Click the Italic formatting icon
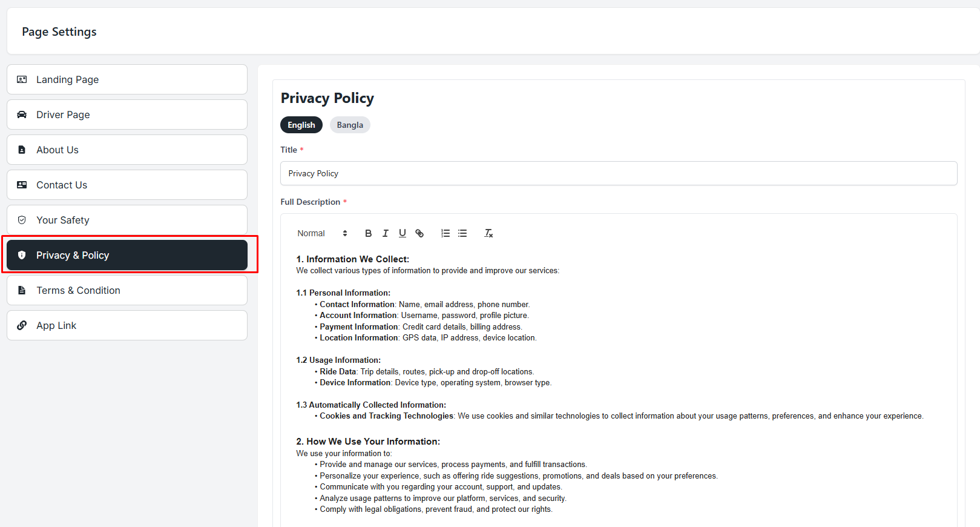Viewport: 980px width, 527px height. pos(385,233)
